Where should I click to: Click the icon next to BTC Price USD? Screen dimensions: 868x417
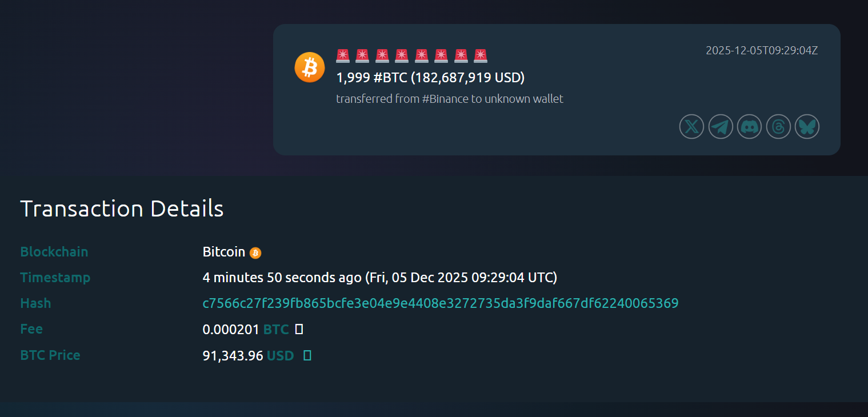(x=307, y=355)
